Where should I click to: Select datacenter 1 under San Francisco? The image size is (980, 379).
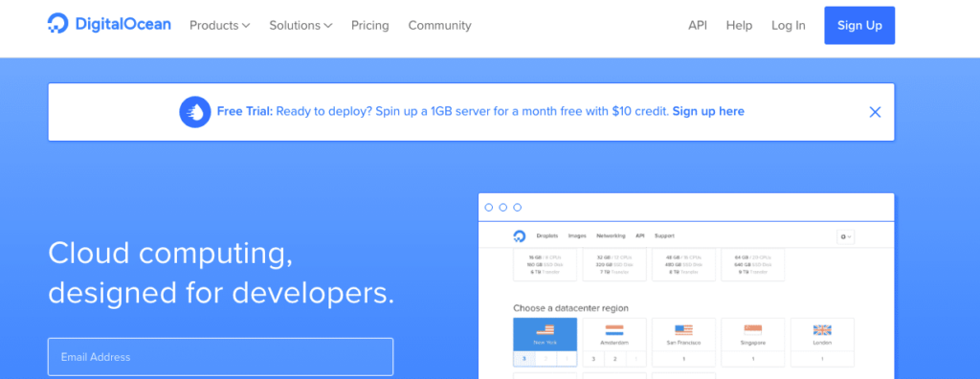683,359
